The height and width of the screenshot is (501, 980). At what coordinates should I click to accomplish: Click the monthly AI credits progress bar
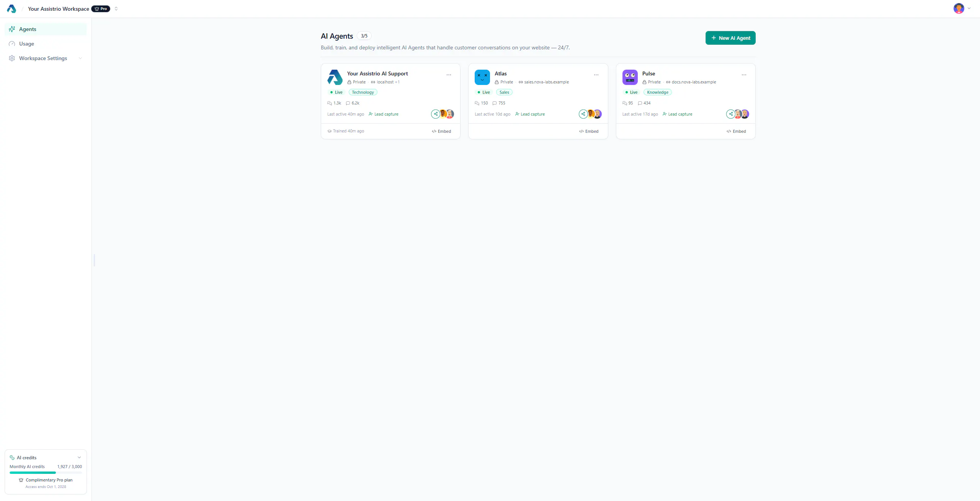click(x=46, y=473)
